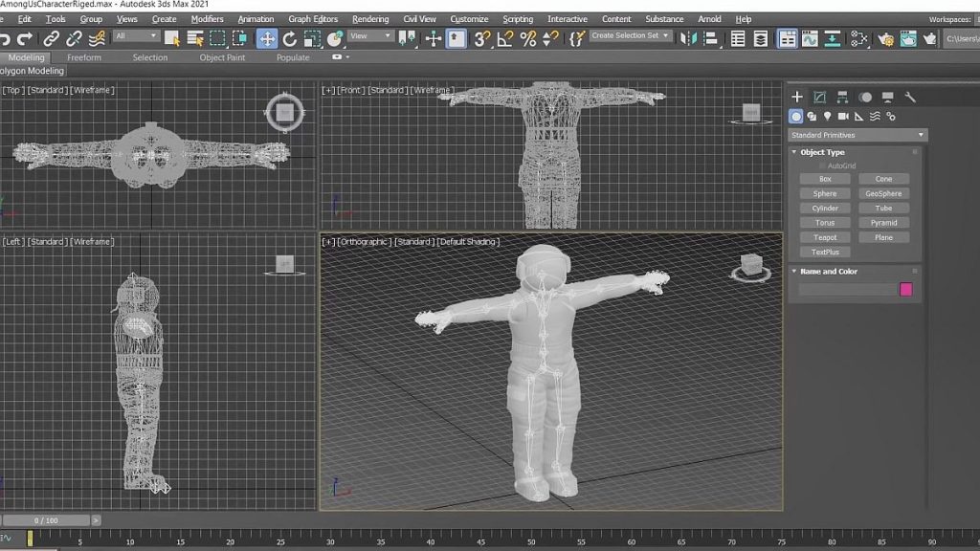Click Edit Named Selection Sets icon
Viewport: 980px width, 551px height.
point(576,39)
